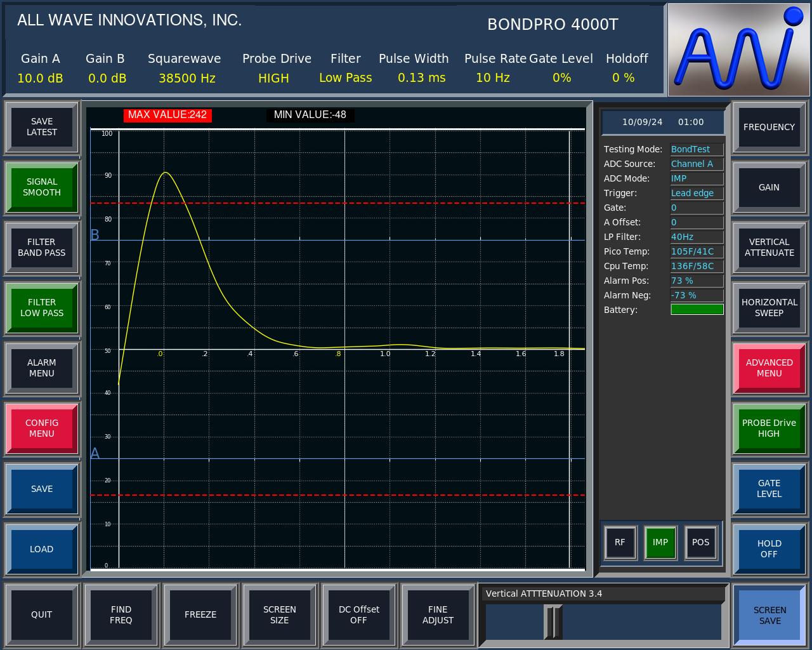Switch display mode to IMP
Screen dimensions: 812x650
point(660,543)
